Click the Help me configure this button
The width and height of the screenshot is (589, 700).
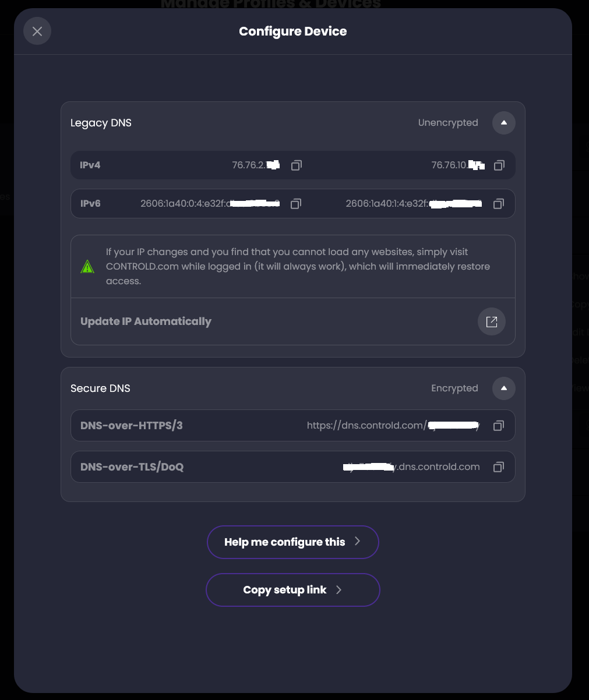[x=293, y=542]
